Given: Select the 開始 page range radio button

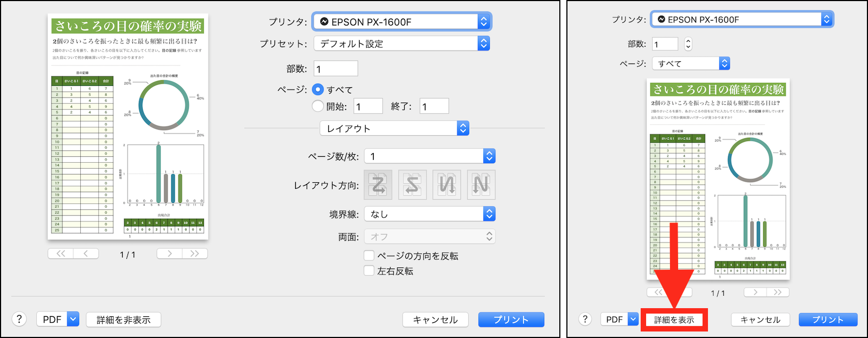Looking at the screenshot, I should tap(318, 106).
